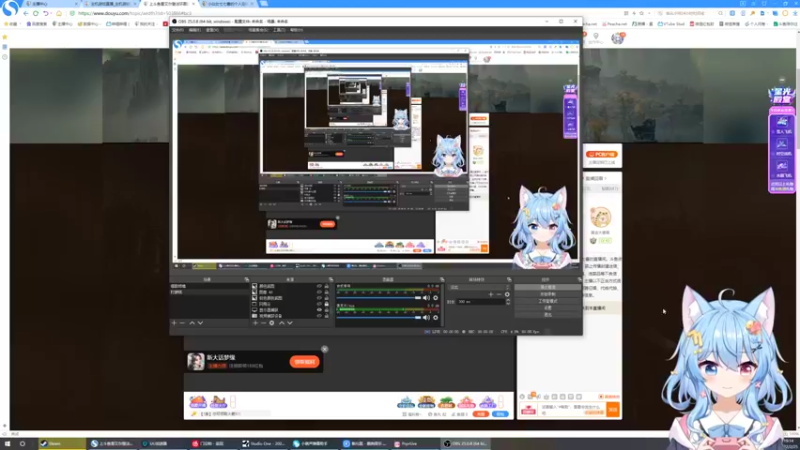Viewport: 800px width, 450px height.
Task: Open the OBS 查看 menu
Action: 212,30
